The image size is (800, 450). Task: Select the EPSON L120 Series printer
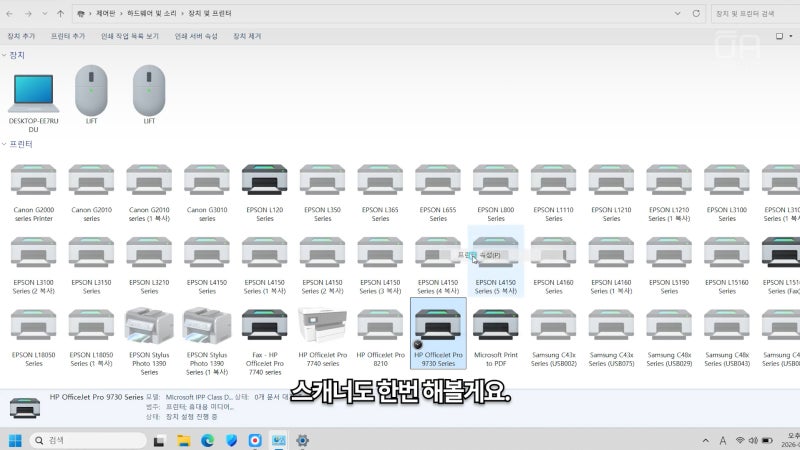pos(264,192)
